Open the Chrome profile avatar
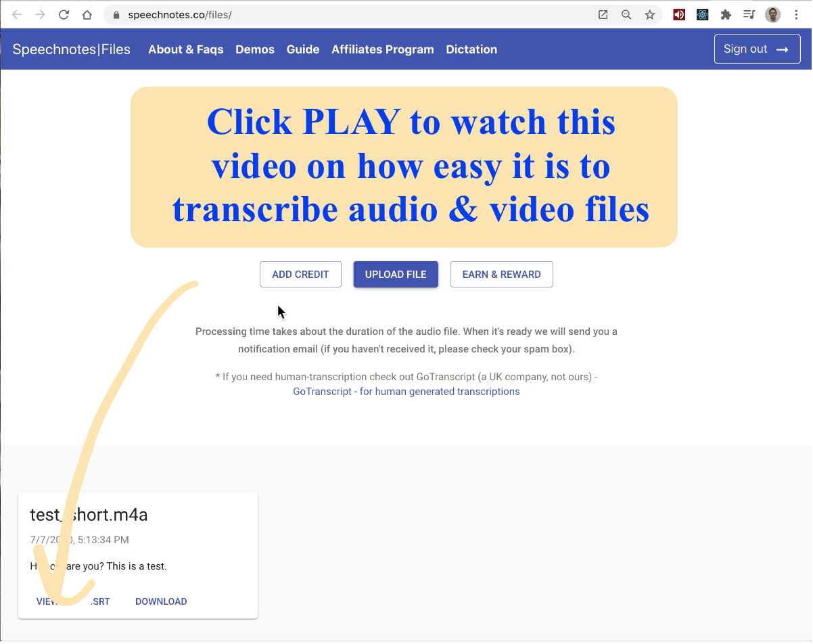The image size is (813, 644). pos(772,14)
